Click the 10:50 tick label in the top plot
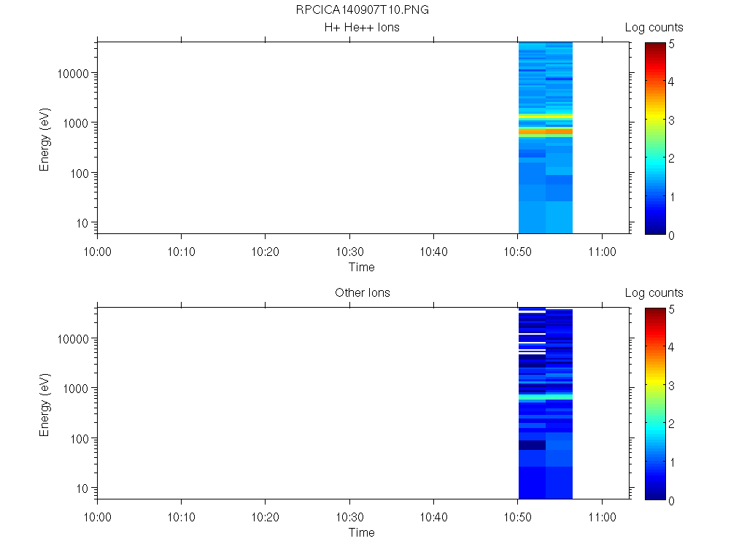 tap(518, 252)
